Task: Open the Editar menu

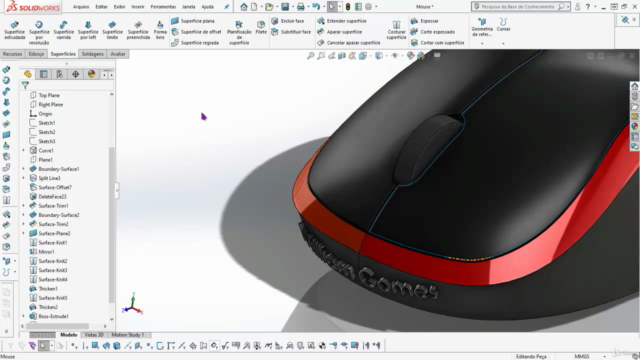Action: 101,7
